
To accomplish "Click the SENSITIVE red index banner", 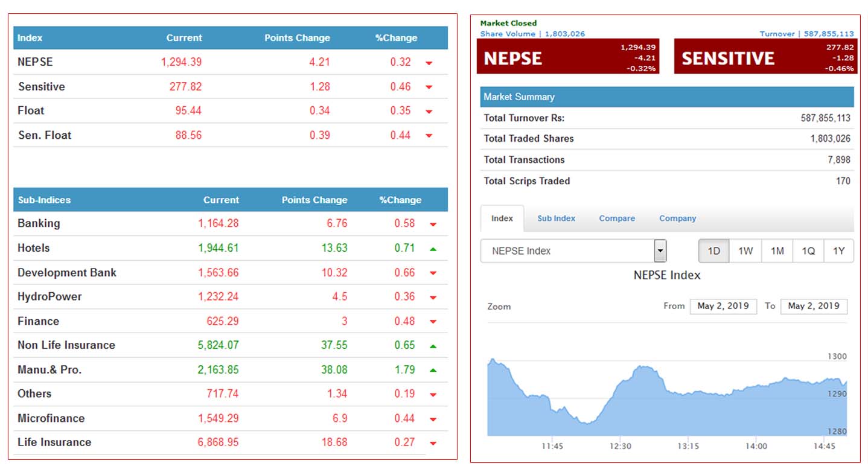I will [x=765, y=57].
